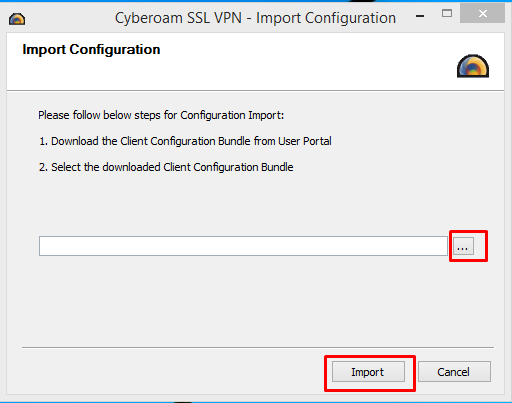This screenshot has width=512, height=403.
Task: Click the words 'User Portal' in step 1
Action: pos(305,141)
